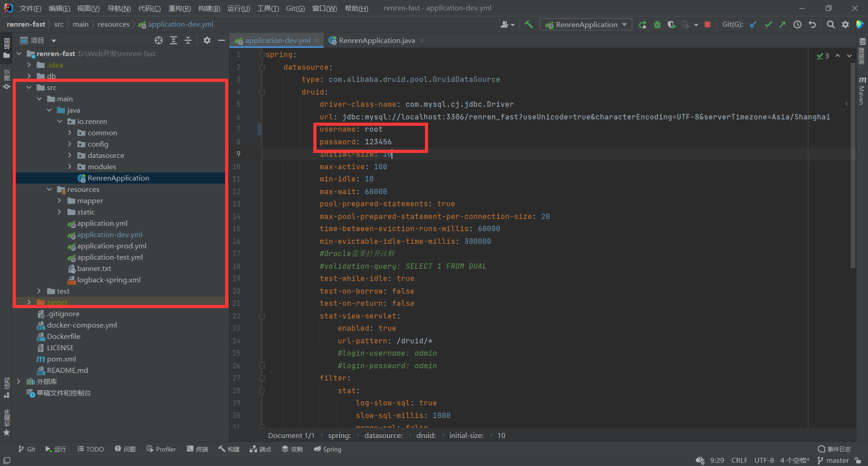Expand the modules package

point(70,166)
